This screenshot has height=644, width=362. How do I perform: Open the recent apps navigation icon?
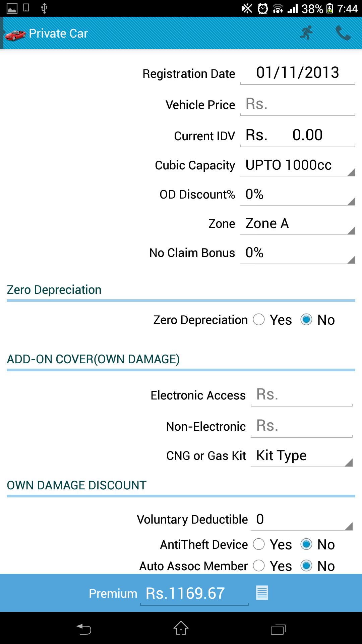(x=278, y=629)
